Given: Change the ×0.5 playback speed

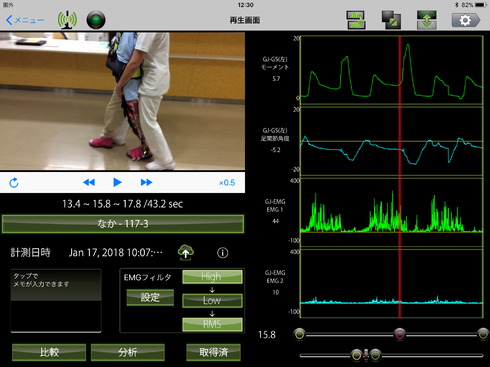Looking at the screenshot, I should pos(227,183).
